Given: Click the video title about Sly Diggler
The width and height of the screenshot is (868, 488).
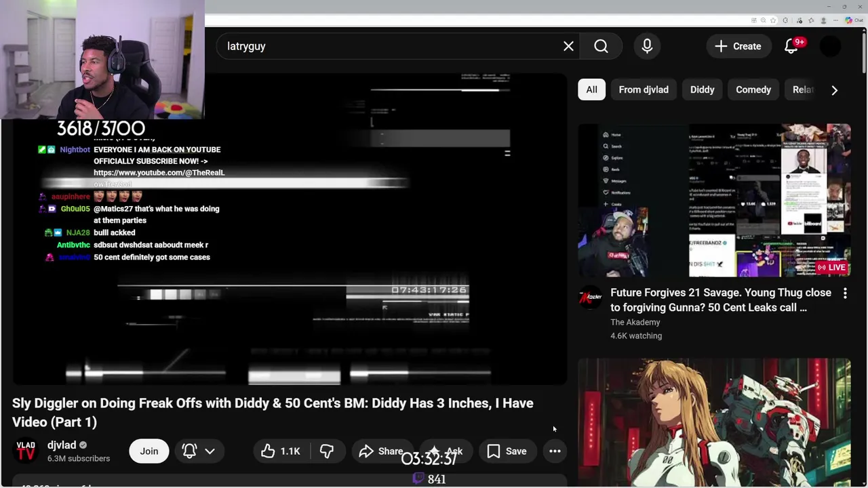Looking at the screenshot, I should pyautogui.click(x=273, y=412).
